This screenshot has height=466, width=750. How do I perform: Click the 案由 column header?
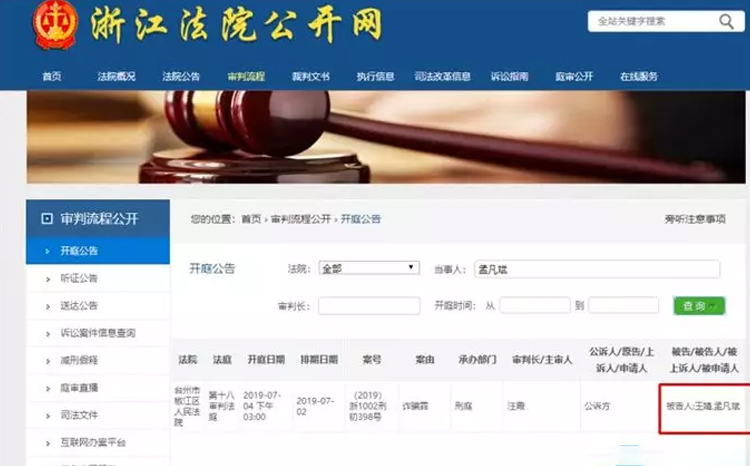point(425,359)
